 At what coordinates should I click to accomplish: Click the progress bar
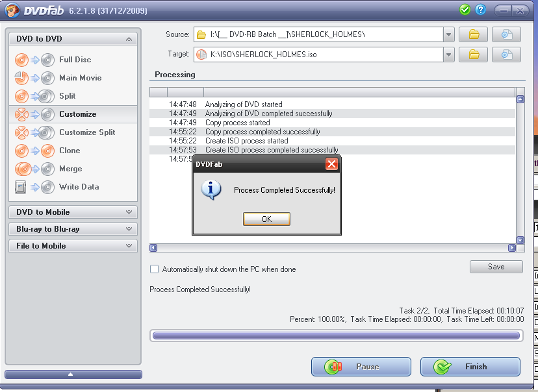(337, 336)
